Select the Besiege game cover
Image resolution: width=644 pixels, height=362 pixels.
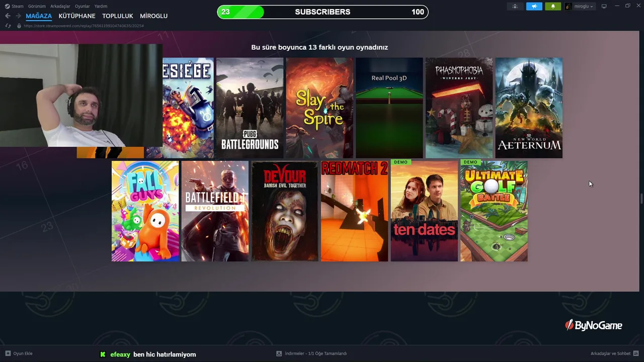[188, 108]
